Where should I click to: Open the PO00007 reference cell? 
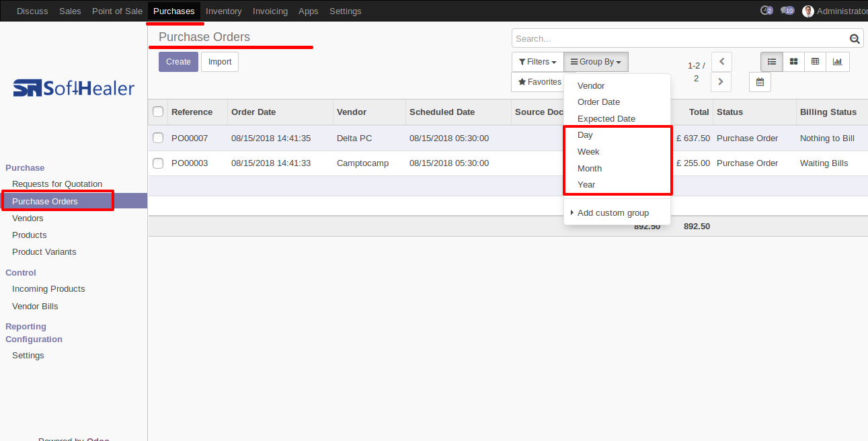(x=190, y=138)
